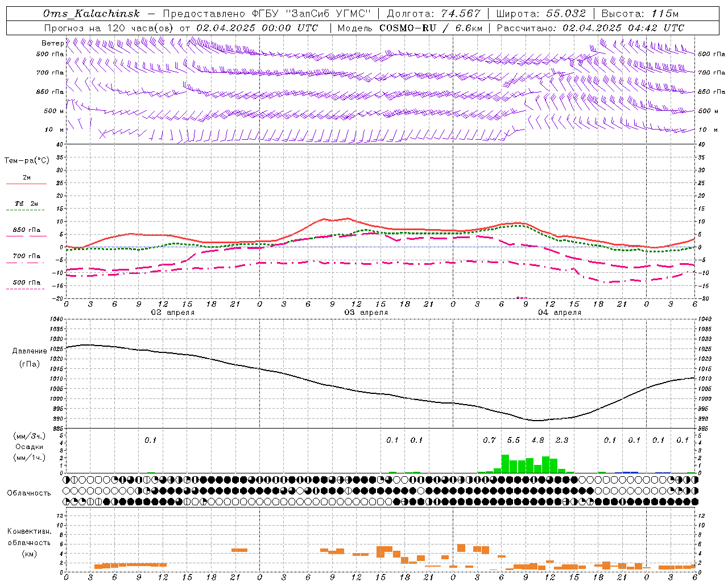Click the Oms_Kalachinsk station title
The width and height of the screenshot is (728, 582).
point(91,14)
